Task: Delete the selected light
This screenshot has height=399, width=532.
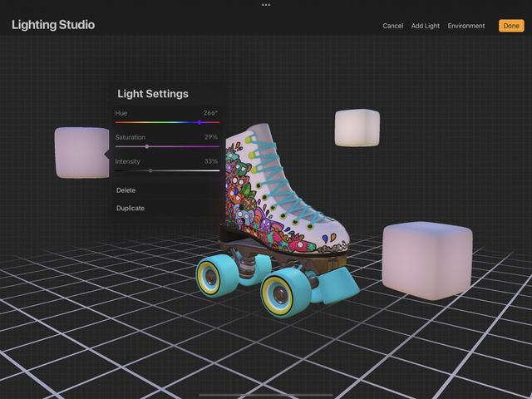Action: coord(126,190)
